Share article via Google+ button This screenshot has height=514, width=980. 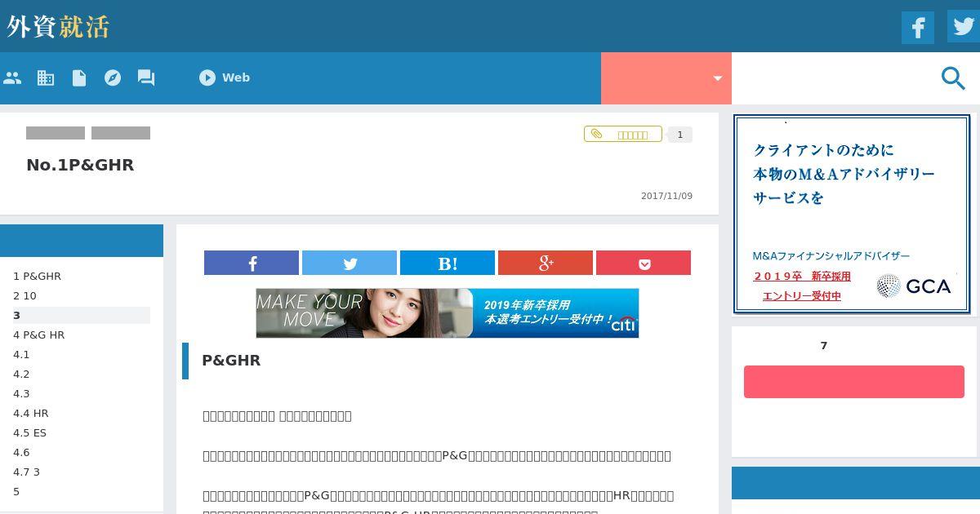(546, 263)
